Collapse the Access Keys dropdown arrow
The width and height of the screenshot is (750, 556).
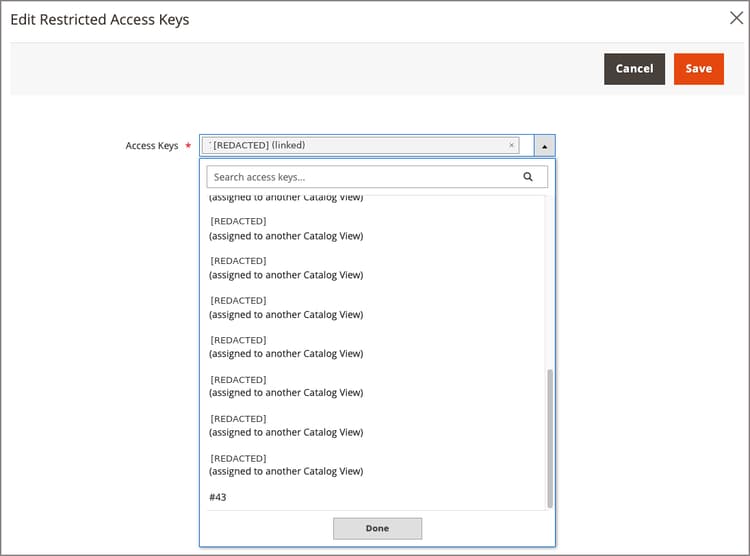click(x=544, y=146)
